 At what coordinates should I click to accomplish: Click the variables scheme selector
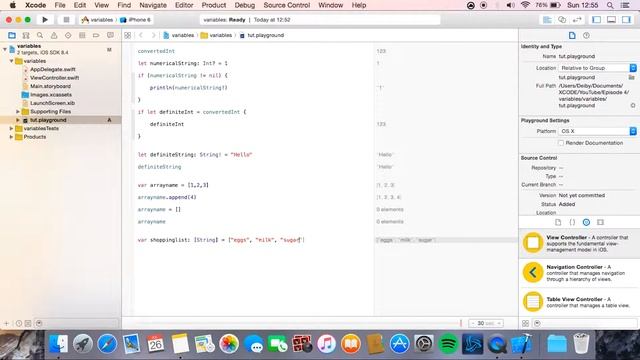98,20
